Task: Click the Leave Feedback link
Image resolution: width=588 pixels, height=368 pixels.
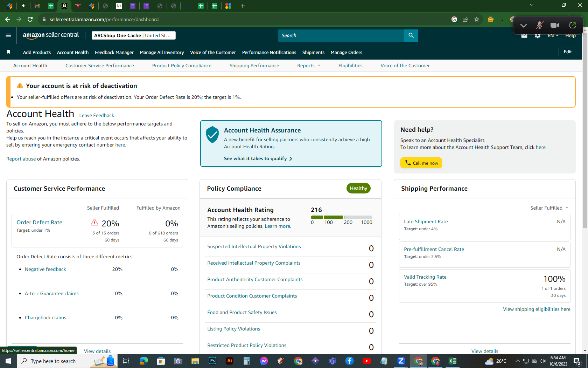Action: coord(97,115)
